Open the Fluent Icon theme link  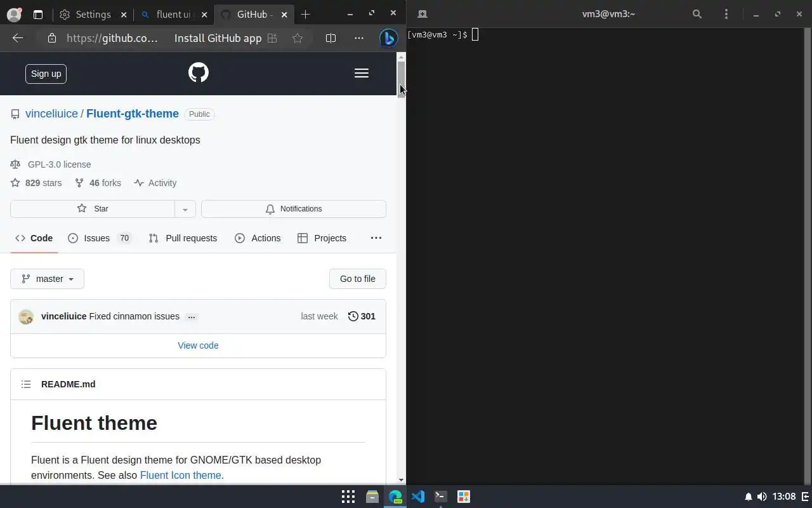[181, 475]
